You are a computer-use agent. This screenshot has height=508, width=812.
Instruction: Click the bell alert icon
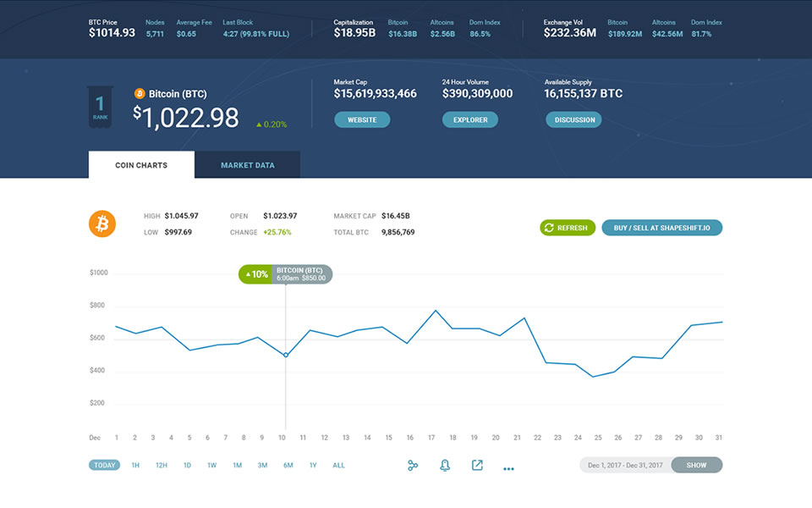[444, 465]
